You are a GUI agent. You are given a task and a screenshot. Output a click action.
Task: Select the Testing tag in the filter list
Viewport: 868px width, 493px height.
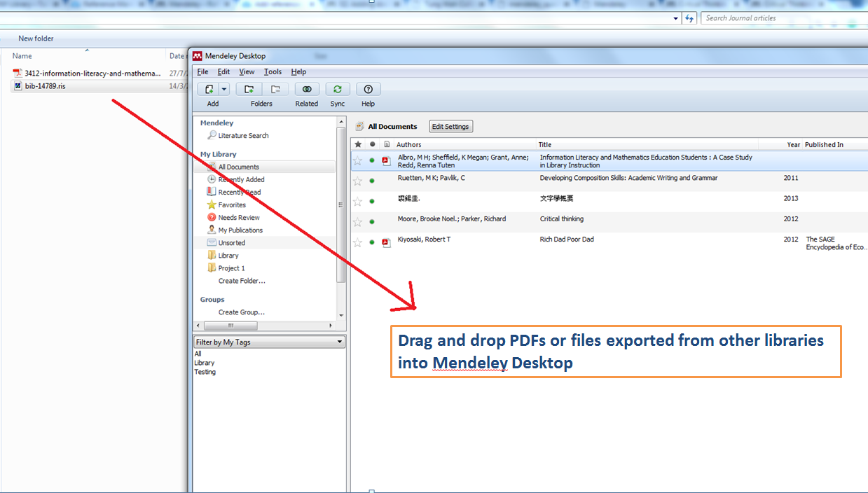205,372
